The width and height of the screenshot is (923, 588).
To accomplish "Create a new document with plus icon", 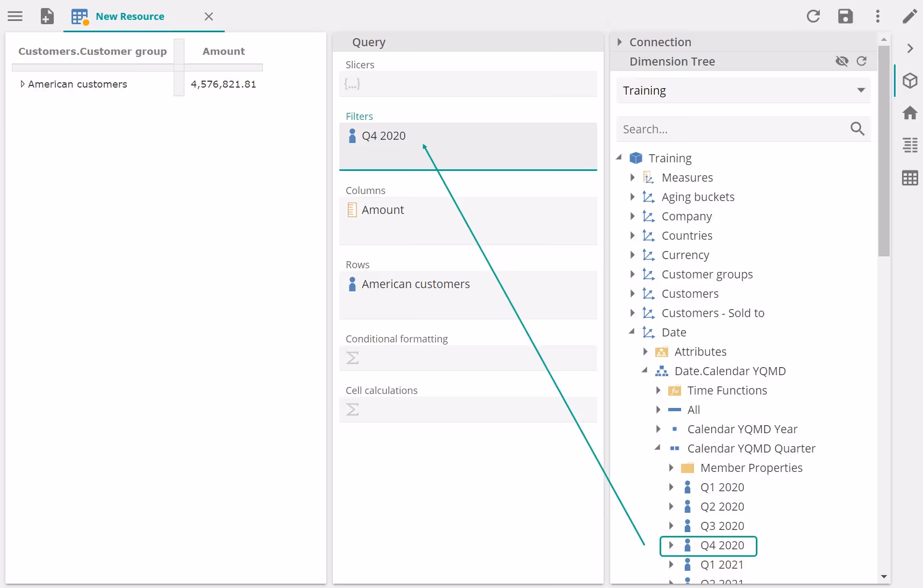I will (47, 16).
